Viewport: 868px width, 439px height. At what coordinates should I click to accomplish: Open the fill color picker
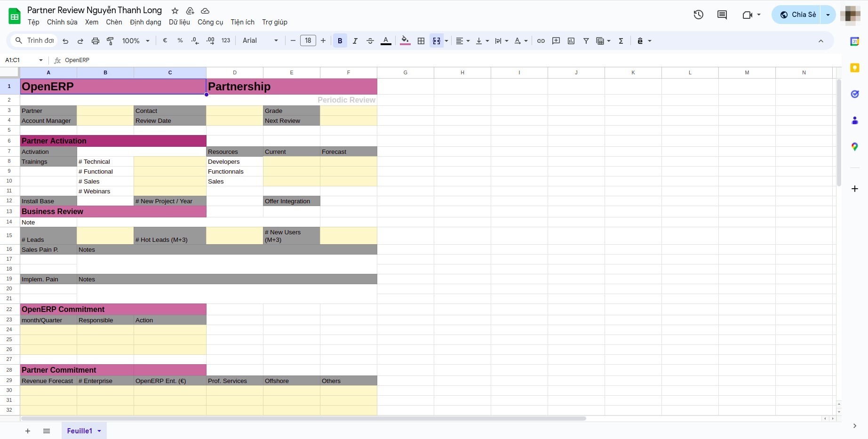click(x=405, y=41)
